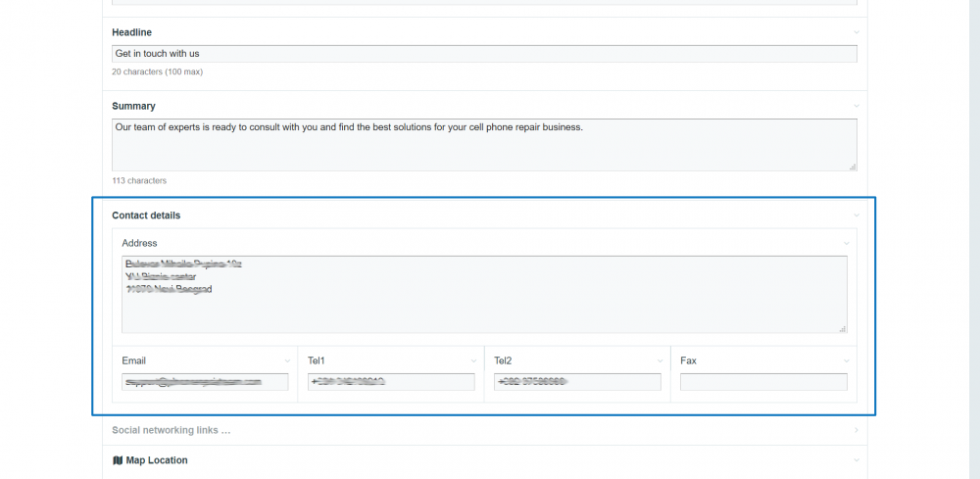The width and height of the screenshot is (980, 479).
Task: Click the chevron next to Tel1
Action: click(x=473, y=360)
